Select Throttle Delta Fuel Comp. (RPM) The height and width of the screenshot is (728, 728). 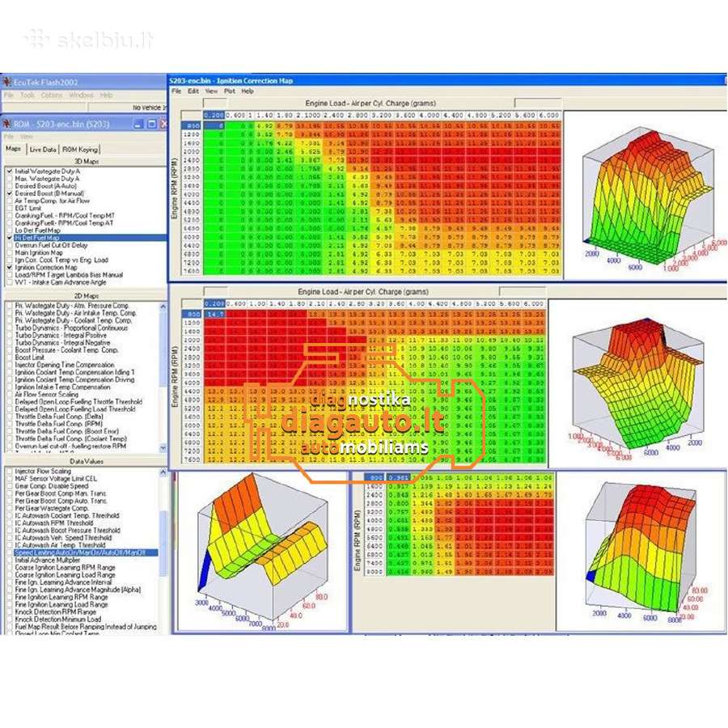[x=59, y=424]
